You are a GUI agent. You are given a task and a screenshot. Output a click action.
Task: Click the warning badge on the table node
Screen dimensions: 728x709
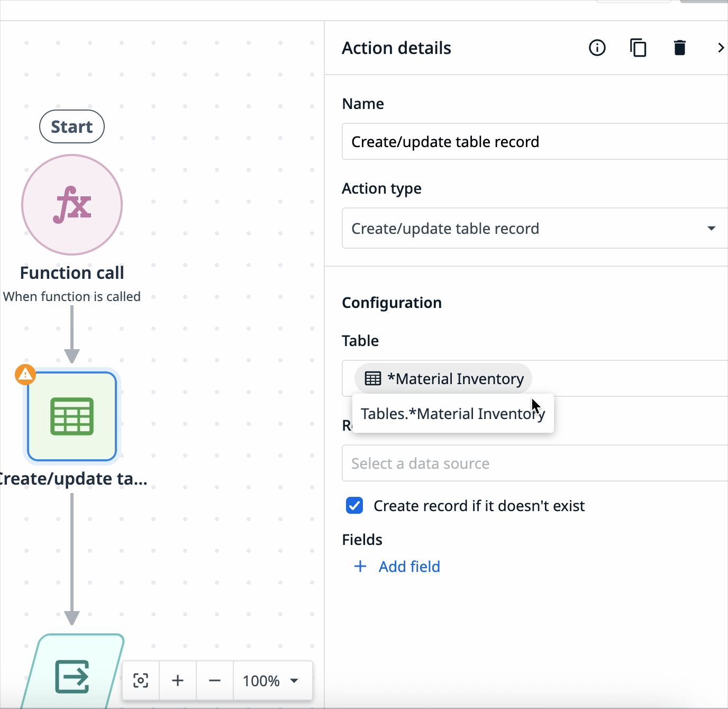click(x=25, y=374)
